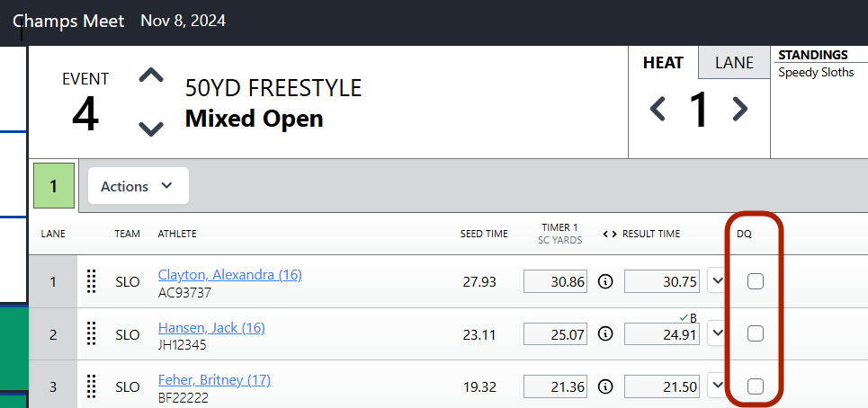
Task: Click Hansen's Timer 1 field showing 25.07
Action: pos(555,334)
